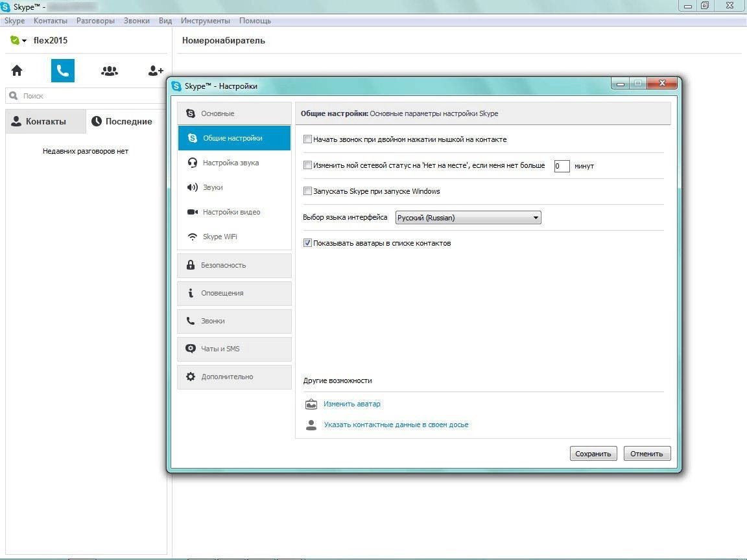The image size is (747, 560).
Task: Click the gear icon for Дополнительно
Action: click(x=191, y=377)
